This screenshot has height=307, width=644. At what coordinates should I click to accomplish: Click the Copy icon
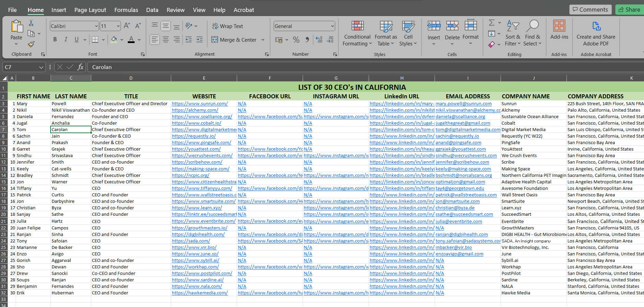click(31, 33)
